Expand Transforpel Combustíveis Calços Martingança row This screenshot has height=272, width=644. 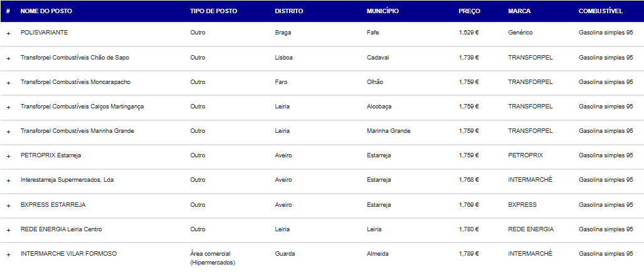coord(9,107)
